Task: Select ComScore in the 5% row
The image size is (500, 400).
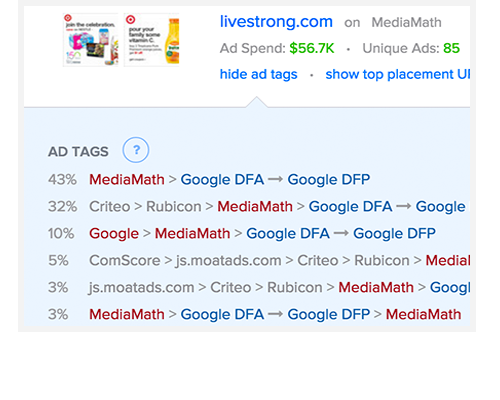Action: pos(125,261)
